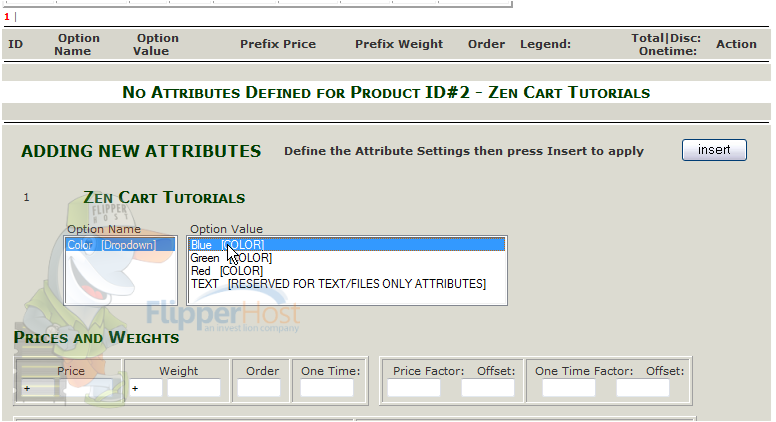Viewport: 776px width, 422px height.
Task: Select Blue [COLOR] option value
Action: (x=346, y=245)
